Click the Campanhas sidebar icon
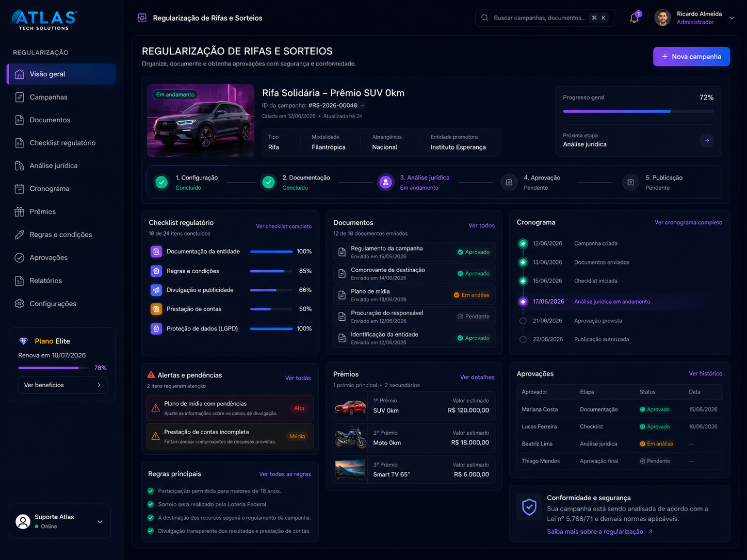The width and height of the screenshot is (747, 560). coord(20,97)
